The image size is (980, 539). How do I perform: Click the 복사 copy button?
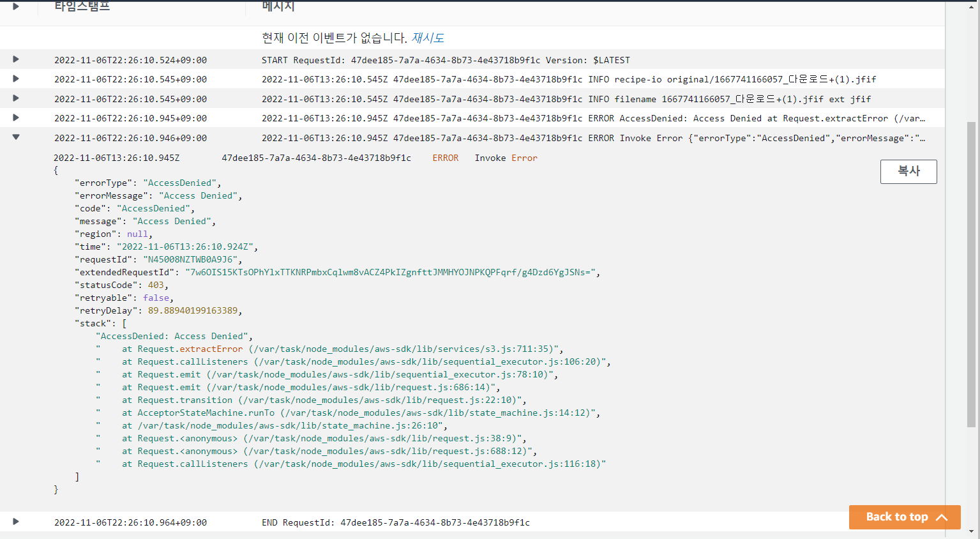pyautogui.click(x=908, y=171)
